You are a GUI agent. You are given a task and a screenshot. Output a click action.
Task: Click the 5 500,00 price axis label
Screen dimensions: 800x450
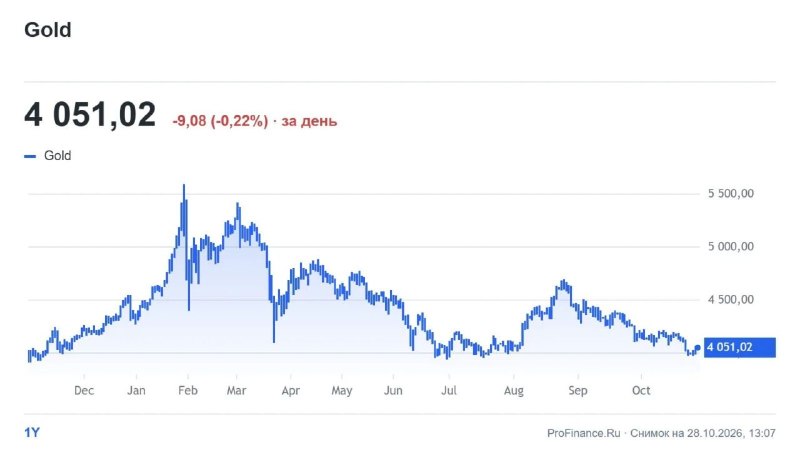point(731,193)
